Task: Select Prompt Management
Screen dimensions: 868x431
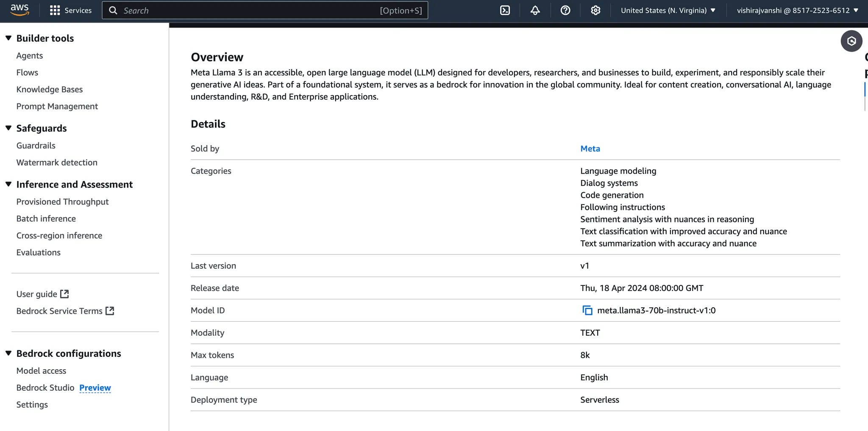Action: point(57,106)
